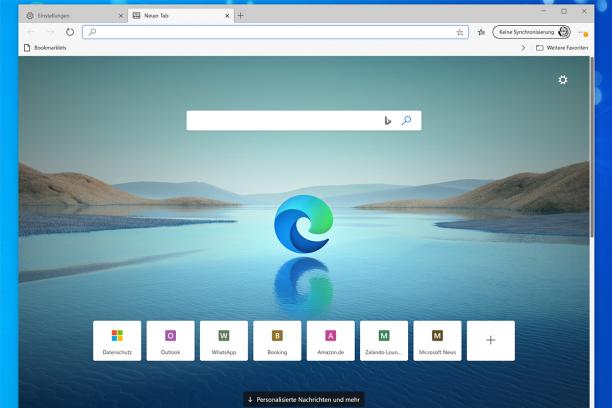
Task: Open the Edge menu three dots
Action: click(583, 32)
